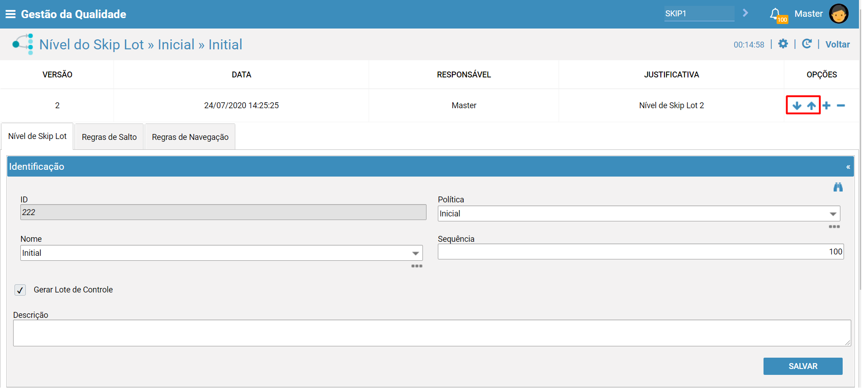Remove version with minus icon

(841, 105)
